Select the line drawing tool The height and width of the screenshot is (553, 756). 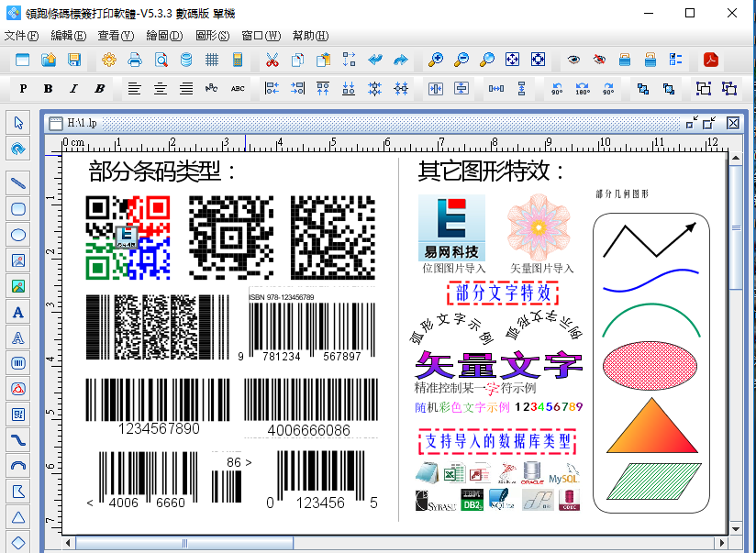coord(18,183)
